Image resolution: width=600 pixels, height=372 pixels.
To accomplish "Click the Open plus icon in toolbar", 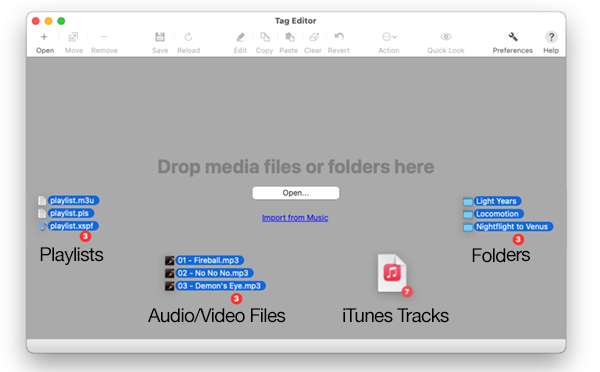I will pyautogui.click(x=44, y=37).
